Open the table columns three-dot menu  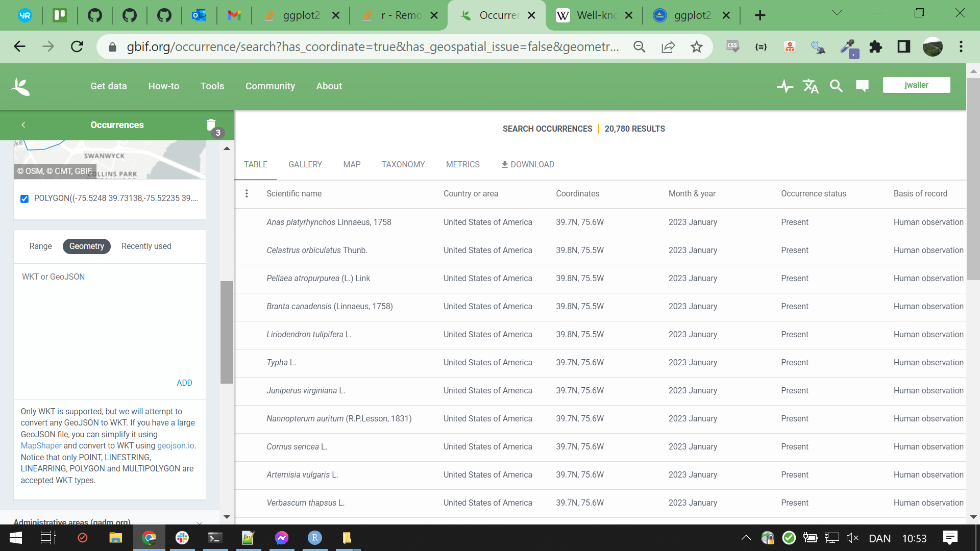point(247,194)
